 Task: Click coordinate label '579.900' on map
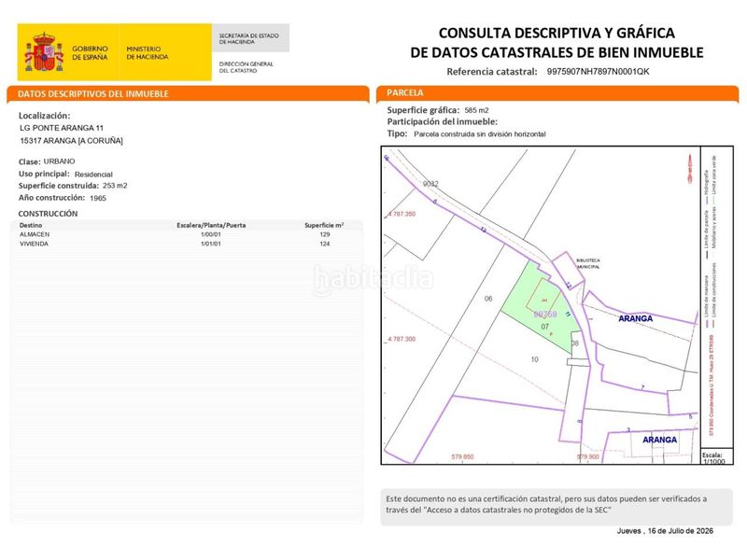(x=588, y=456)
